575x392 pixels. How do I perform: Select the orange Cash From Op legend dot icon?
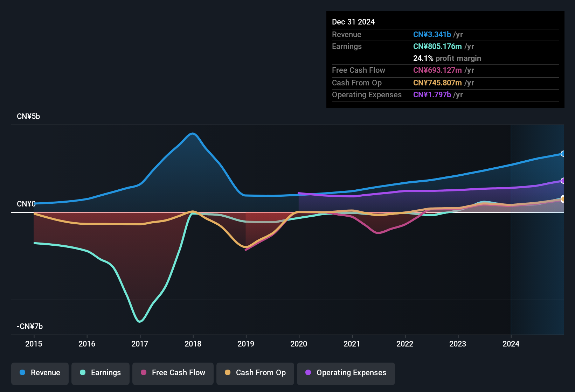[227, 373]
